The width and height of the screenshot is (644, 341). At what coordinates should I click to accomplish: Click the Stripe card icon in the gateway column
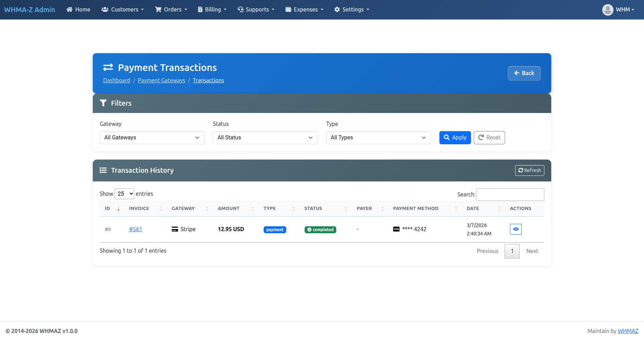tap(175, 229)
